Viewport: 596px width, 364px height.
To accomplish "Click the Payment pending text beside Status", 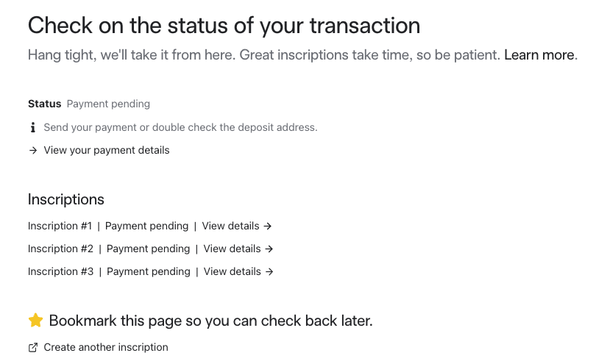I will 108,104.
